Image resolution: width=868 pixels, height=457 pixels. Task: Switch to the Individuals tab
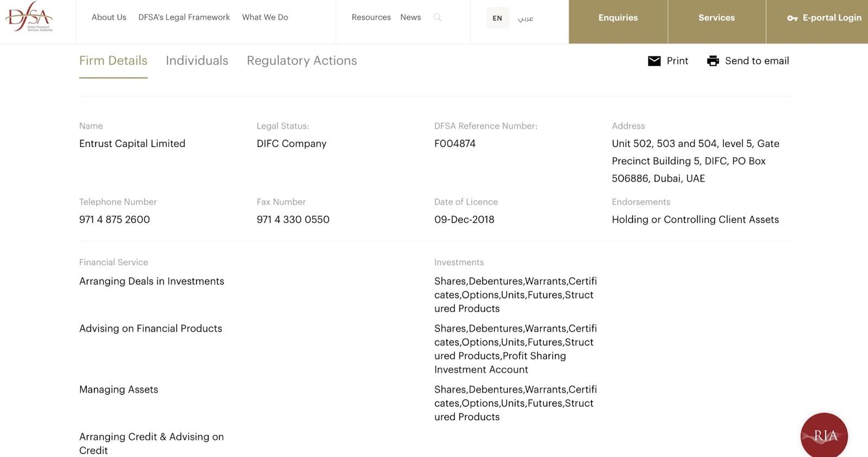click(197, 61)
